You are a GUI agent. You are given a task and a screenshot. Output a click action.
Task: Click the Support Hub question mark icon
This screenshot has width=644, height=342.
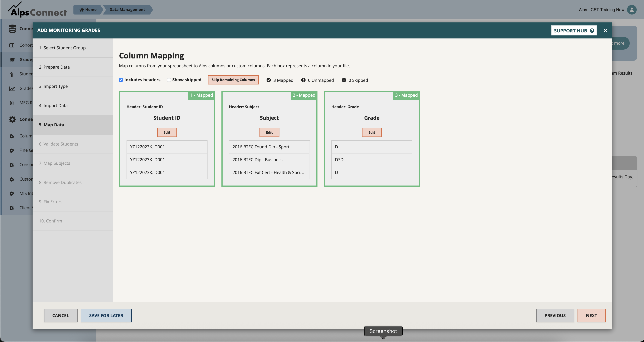coord(592,31)
